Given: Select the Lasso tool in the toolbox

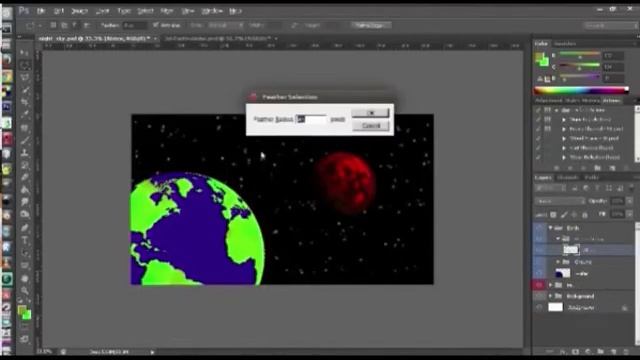Looking at the screenshot, I should coord(24,77).
